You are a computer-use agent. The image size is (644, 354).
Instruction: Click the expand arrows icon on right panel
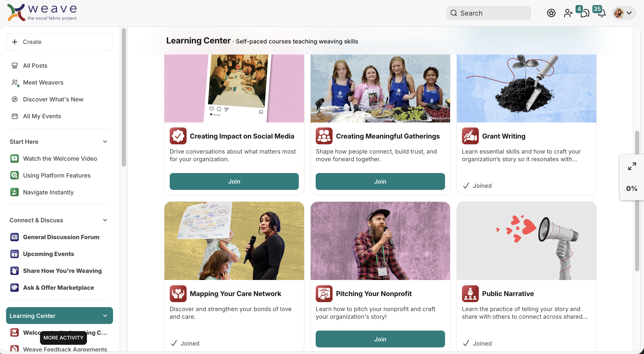[x=632, y=166]
